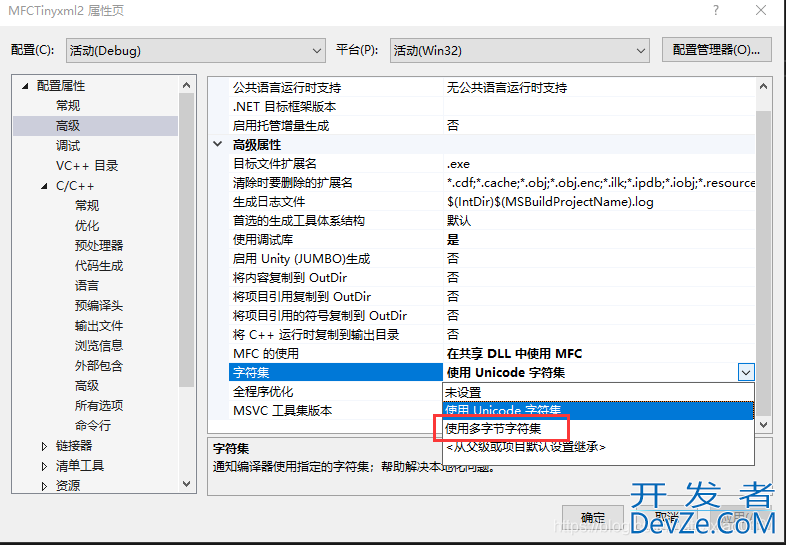Click the 确定 button
The width and height of the screenshot is (786, 545).
click(x=593, y=517)
